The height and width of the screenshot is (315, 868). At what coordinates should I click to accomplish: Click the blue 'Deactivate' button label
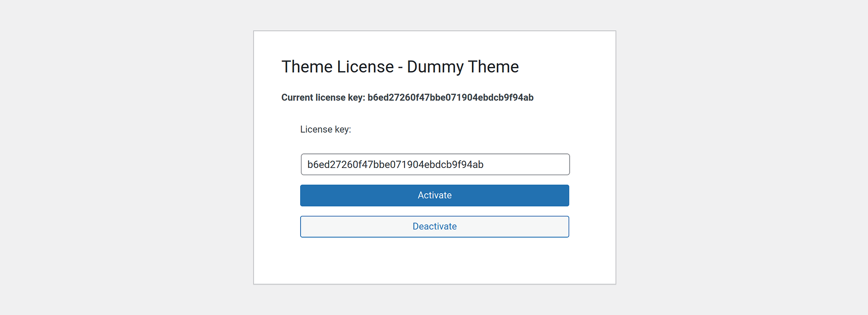click(x=434, y=227)
